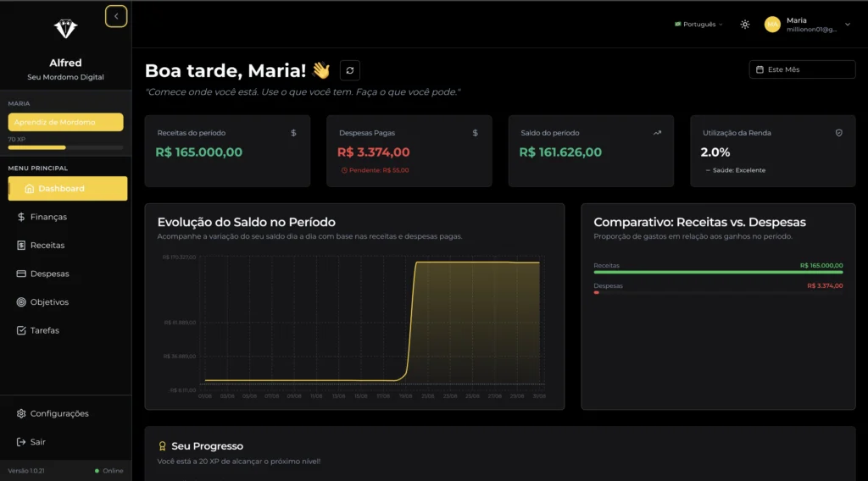Click the Receitas receipt icon

click(x=21, y=245)
